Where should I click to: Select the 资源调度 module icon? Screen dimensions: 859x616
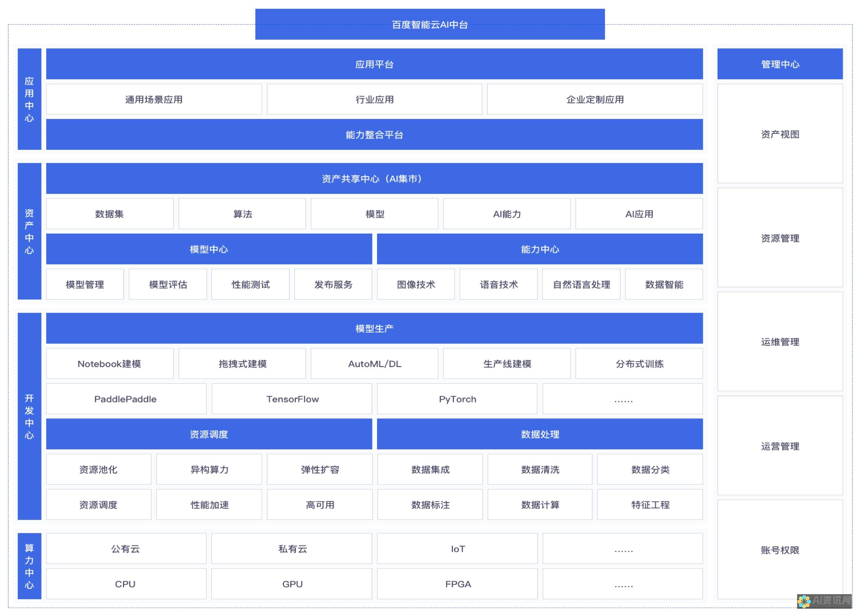tap(208, 433)
